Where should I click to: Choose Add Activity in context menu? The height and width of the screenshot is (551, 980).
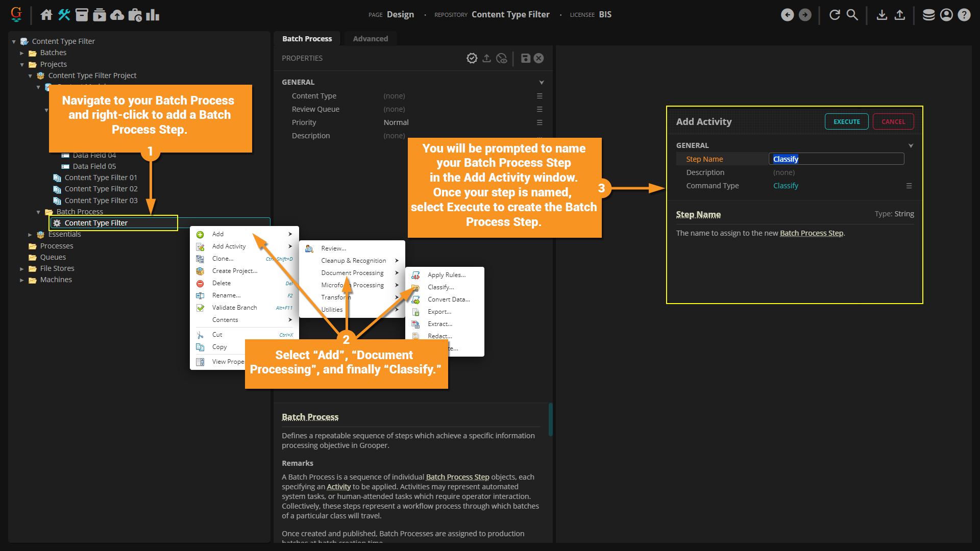click(x=244, y=246)
